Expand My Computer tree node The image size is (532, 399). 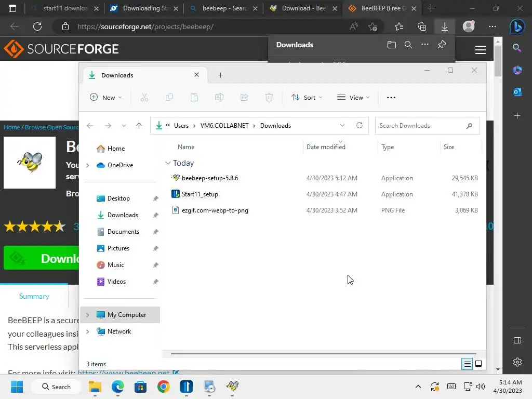coord(88,315)
